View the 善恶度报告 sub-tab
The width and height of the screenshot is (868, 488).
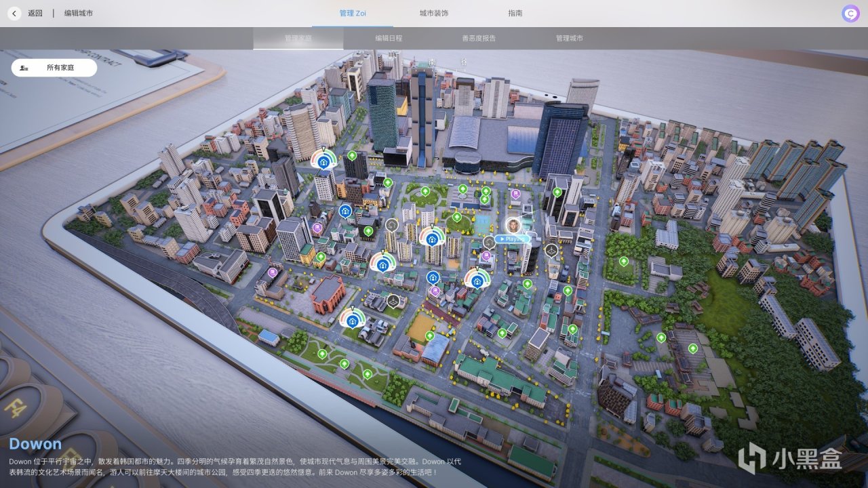coord(479,38)
